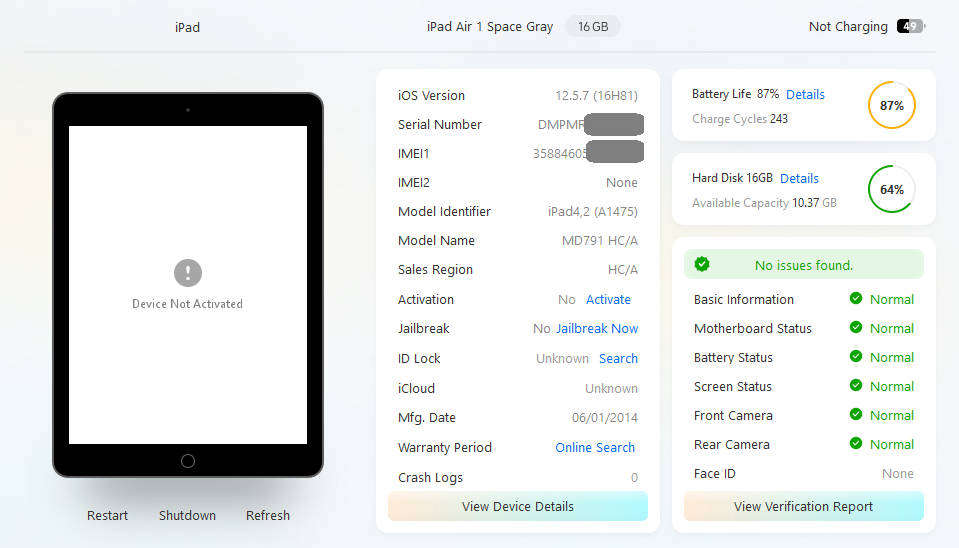Refresh the device information
959x548 pixels.
(268, 516)
